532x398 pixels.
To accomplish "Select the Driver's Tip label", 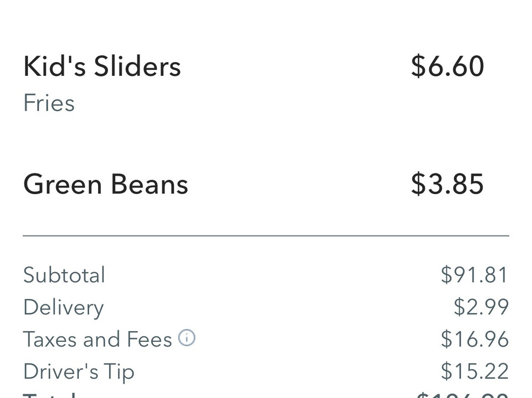I will coord(79,372).
